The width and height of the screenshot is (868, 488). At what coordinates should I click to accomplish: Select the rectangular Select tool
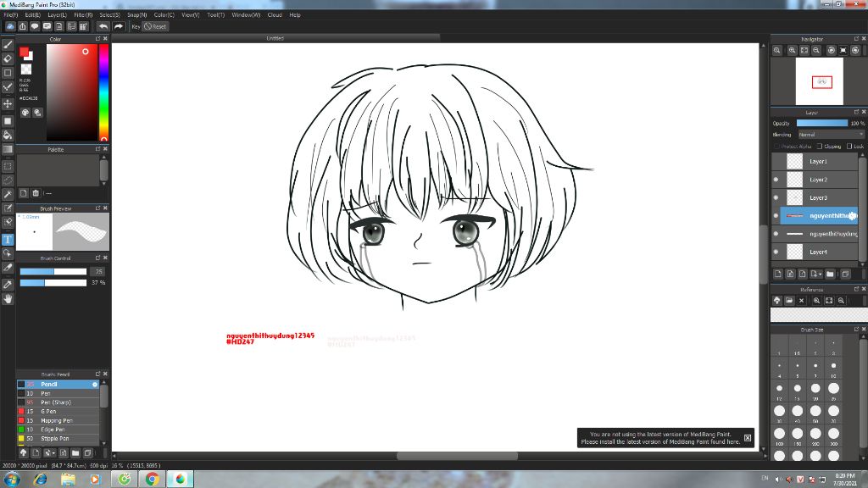[8, 166]
